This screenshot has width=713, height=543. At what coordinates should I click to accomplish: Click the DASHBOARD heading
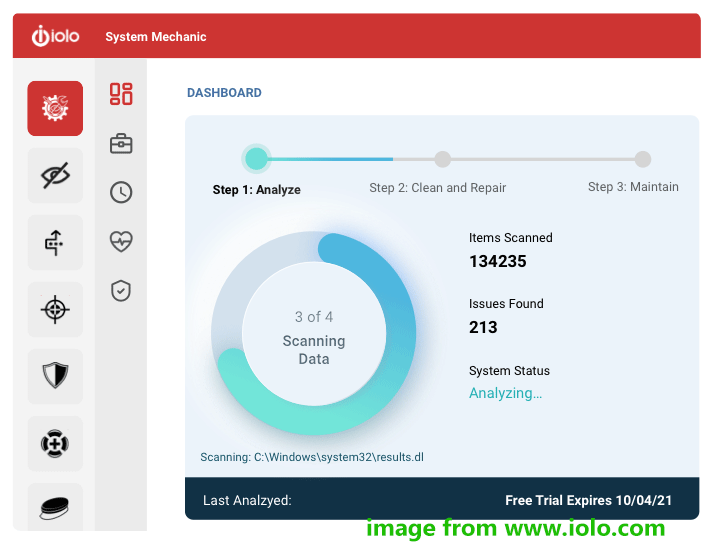pos(224,93)
